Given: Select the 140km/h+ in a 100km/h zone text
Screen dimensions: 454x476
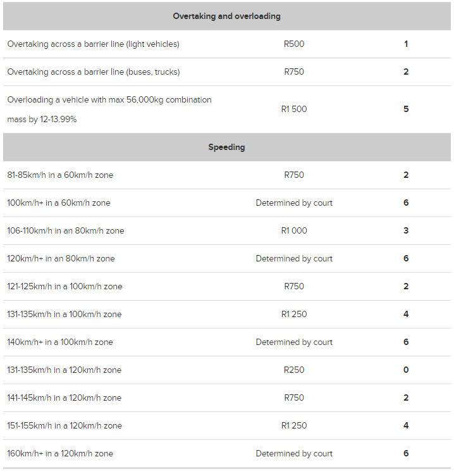Looking at the screenshot, I should 60,342.
